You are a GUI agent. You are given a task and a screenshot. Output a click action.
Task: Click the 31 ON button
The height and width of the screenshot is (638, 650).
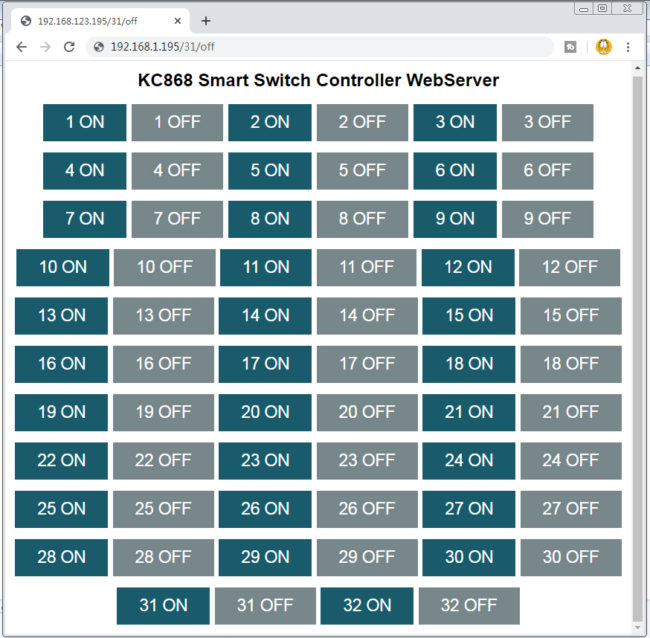click(163, 606)
